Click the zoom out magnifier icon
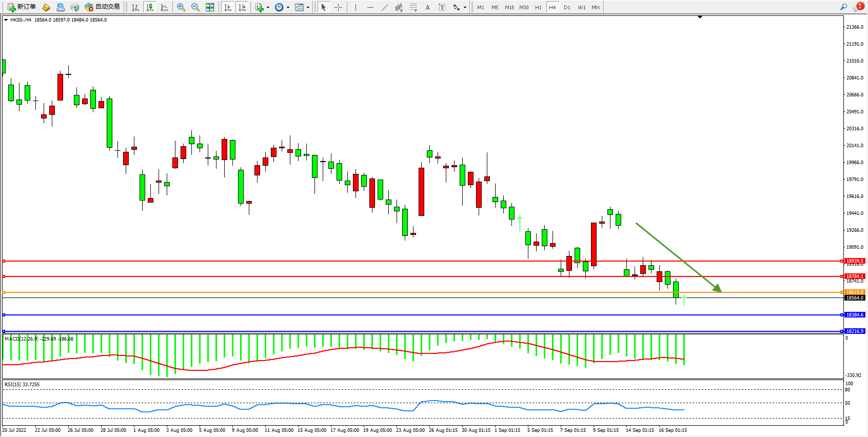 195,7
